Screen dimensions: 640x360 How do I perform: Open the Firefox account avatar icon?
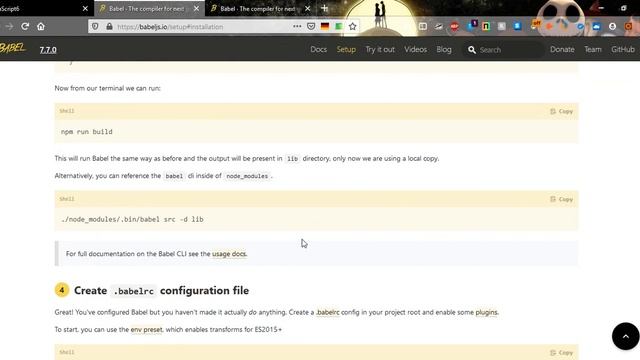(612, 27)
